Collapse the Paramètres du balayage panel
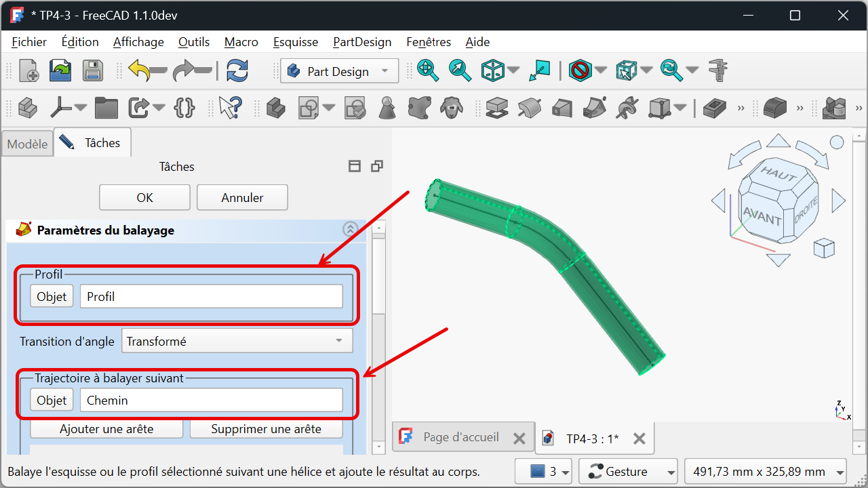This screenshot has height=488, width=868. (350, 230)
